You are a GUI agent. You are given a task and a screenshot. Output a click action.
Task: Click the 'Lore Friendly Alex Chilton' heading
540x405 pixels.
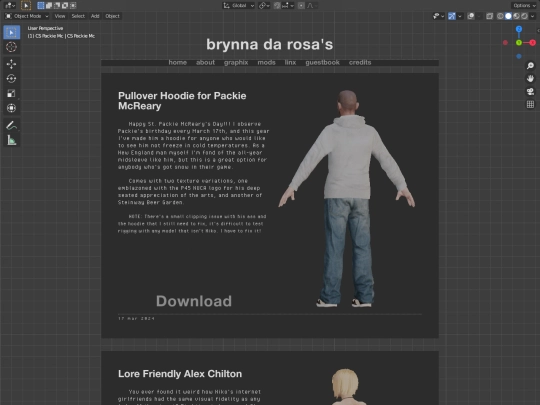point(180,374)
